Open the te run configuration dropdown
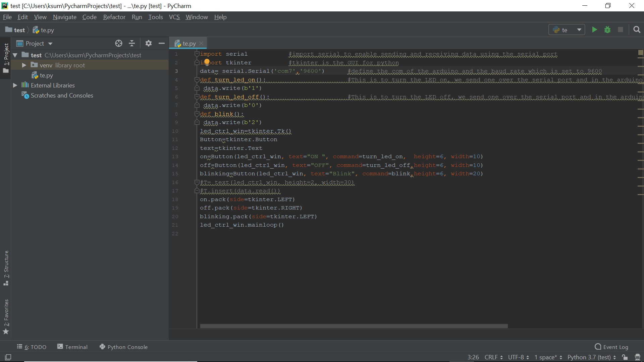Screen dimensions: 644x362 (567, 30)
